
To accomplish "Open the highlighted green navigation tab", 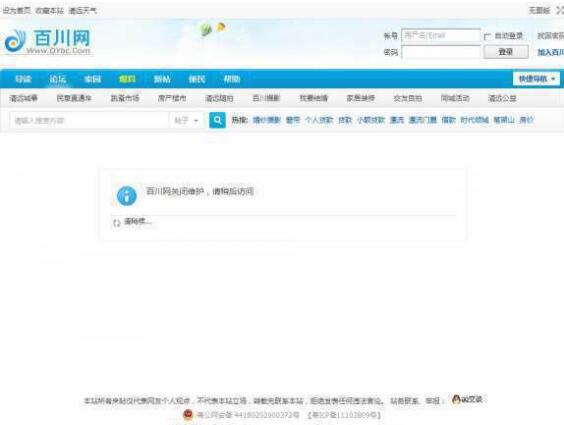I will 127,79.
